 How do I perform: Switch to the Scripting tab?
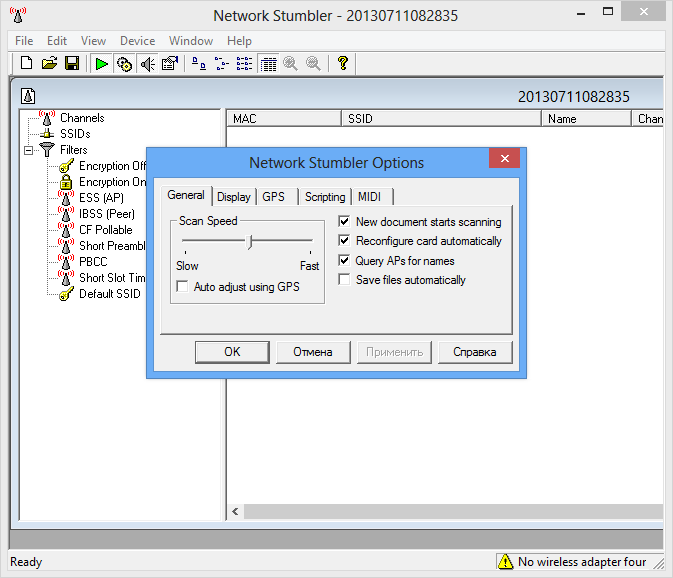325,197
